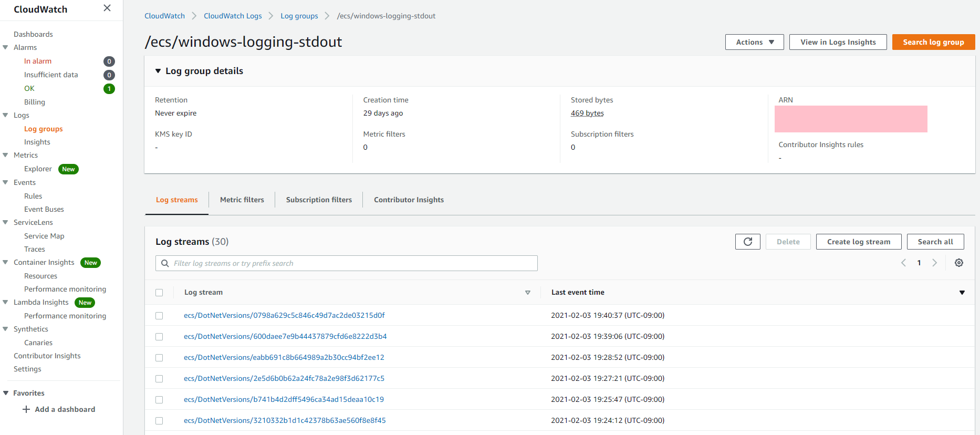This screenshot has width=980, height=435.
Task: Open the Actions dropdown
Action: click(x=755, y=42)
